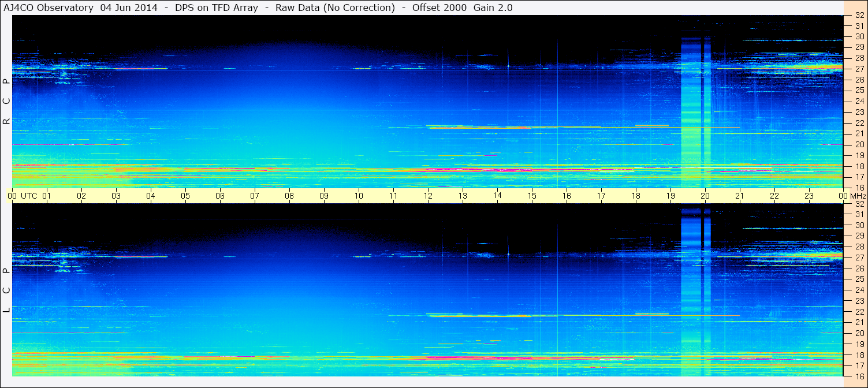Select hour '08' on the time axis
The width and height of the screenshot is (868, 388).
289,196
